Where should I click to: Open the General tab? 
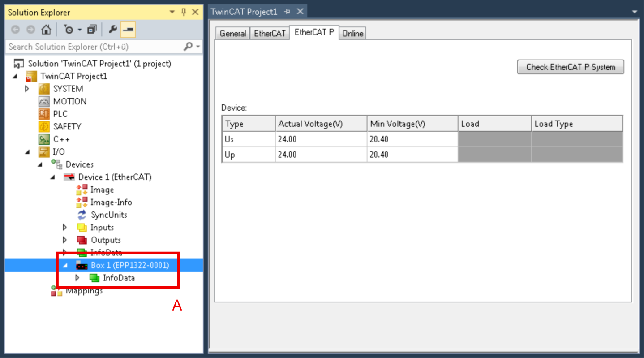tap(232, 33)
